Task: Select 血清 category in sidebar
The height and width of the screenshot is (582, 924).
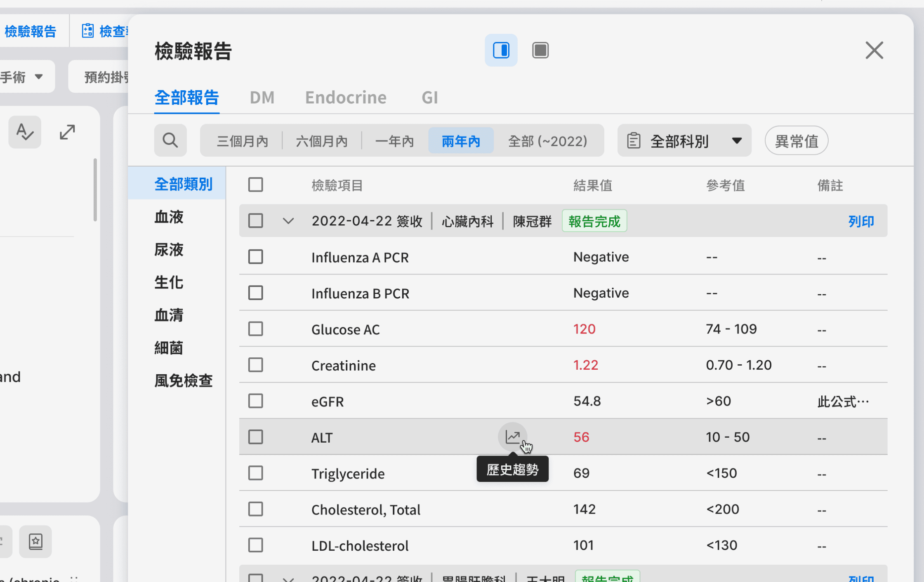Action: click(169, 315)
